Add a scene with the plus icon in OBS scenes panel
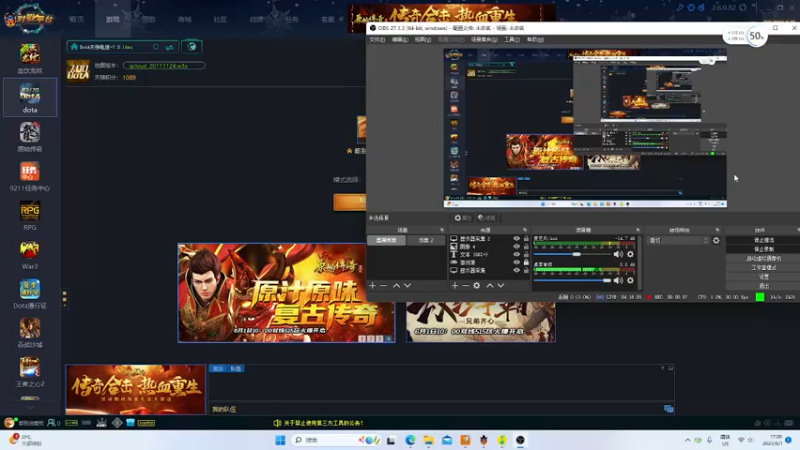 pyautogui.click(x=372, y=286)
